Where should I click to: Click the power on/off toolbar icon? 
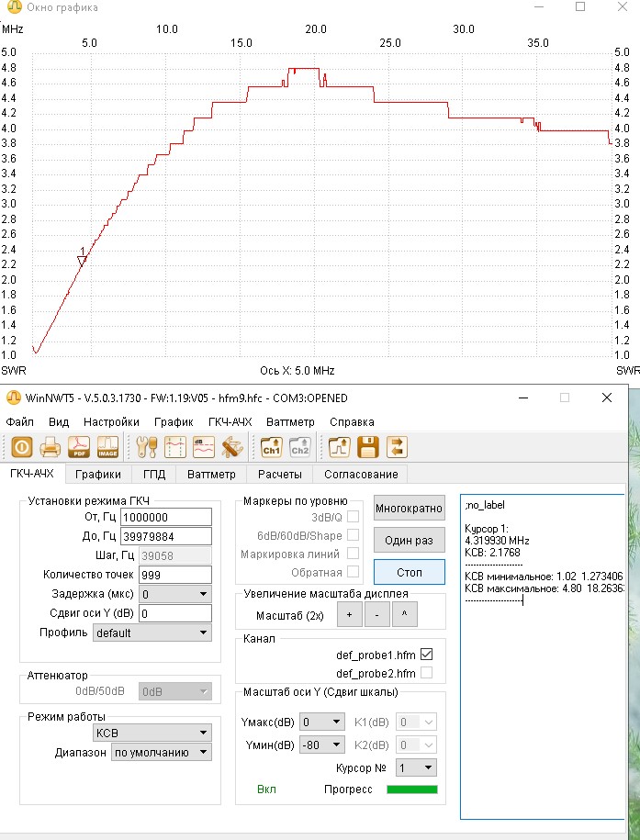click(x=21, y=447)
